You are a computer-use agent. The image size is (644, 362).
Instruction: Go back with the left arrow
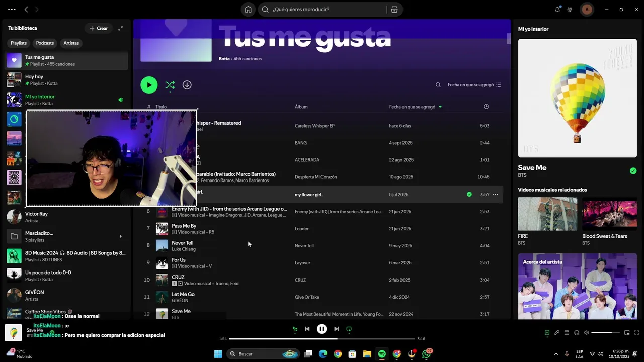26,9
